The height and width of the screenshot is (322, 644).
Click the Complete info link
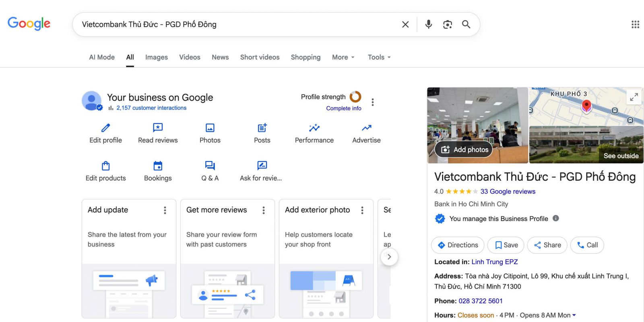(x=344, y=108)
